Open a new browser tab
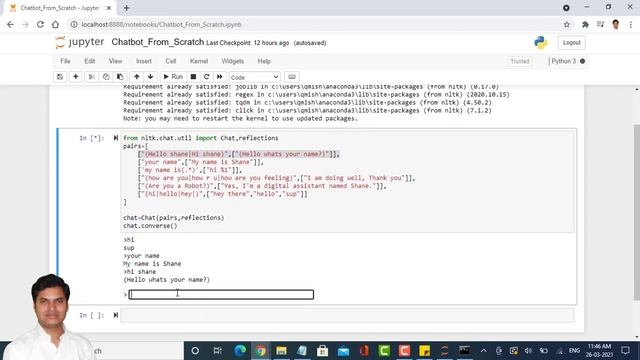 [x=127, y=8]
